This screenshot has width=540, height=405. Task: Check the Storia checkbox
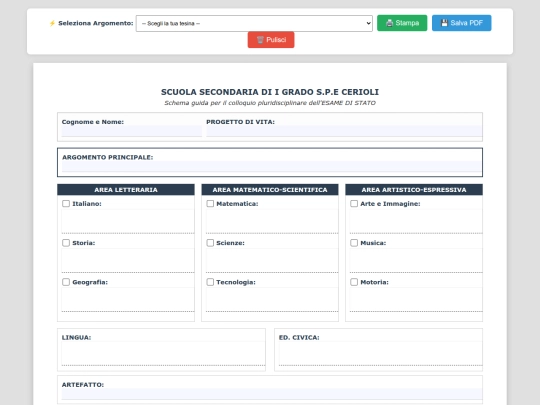coord(66,243)
